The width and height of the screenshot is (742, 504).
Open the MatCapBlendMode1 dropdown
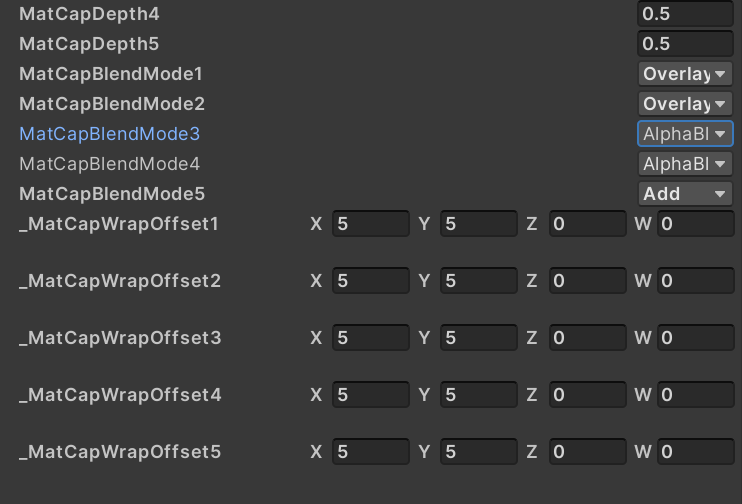click(685, 74)
